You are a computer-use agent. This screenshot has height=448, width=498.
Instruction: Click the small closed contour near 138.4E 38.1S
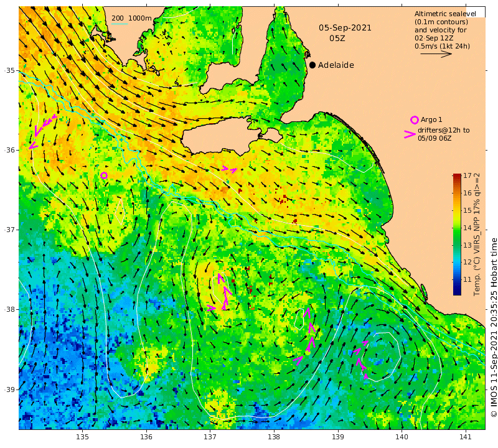pos(299,319)
